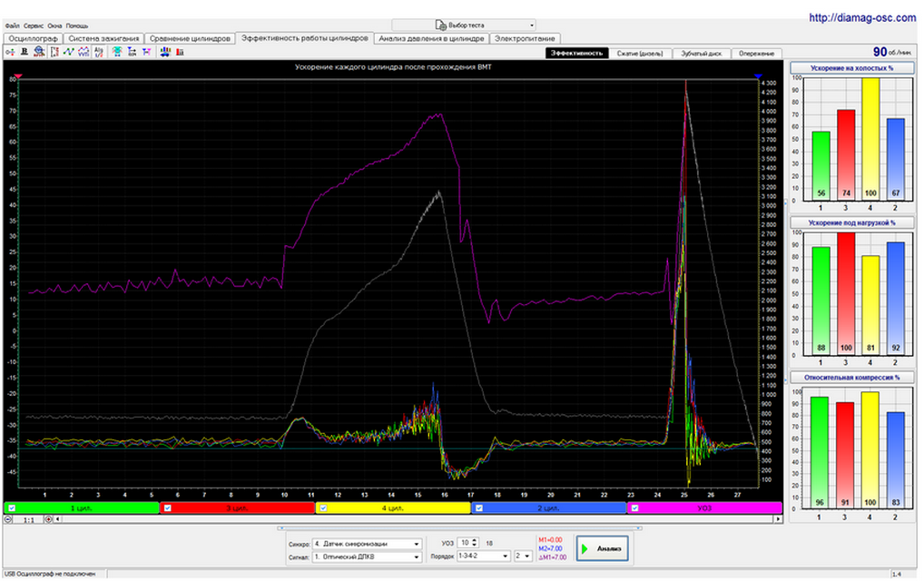Open the Синхро dropdown showing 'Датчик синхронизации'
924x581 pixels.
367,544
